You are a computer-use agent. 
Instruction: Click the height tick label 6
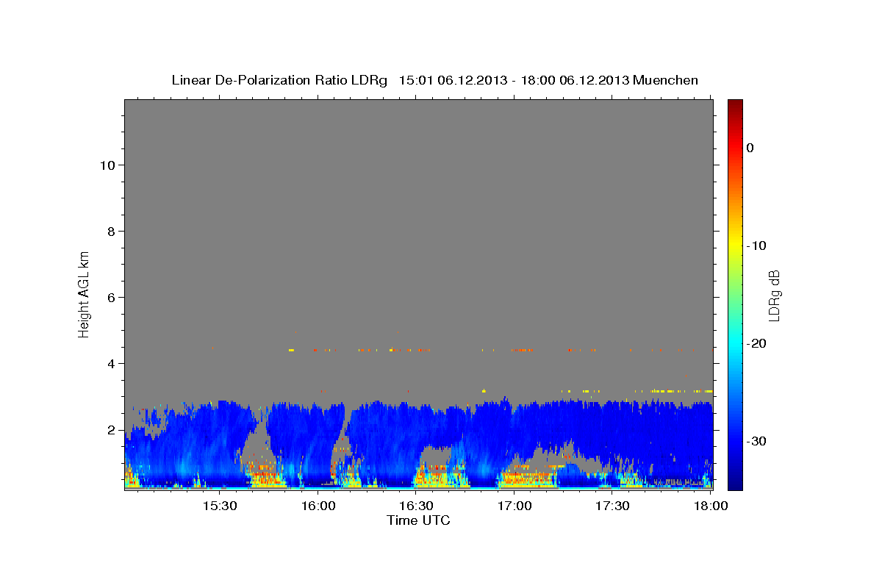[110, 297]
